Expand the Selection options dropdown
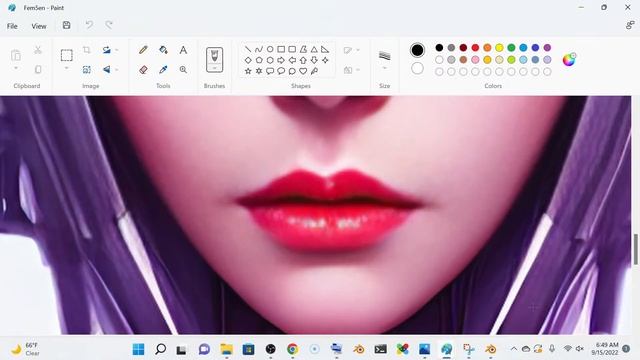 click(x=67, y=68)
